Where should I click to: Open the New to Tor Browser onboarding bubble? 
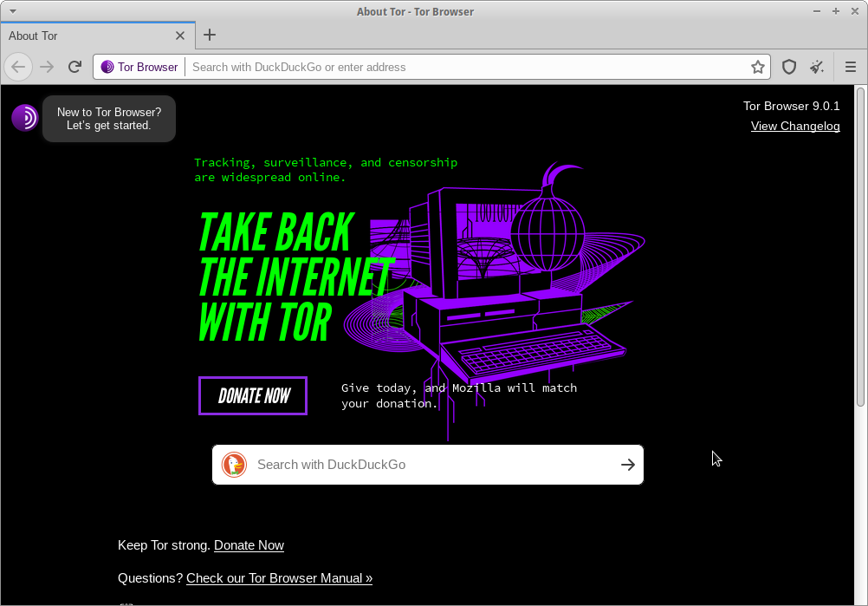tap(109, 119)
